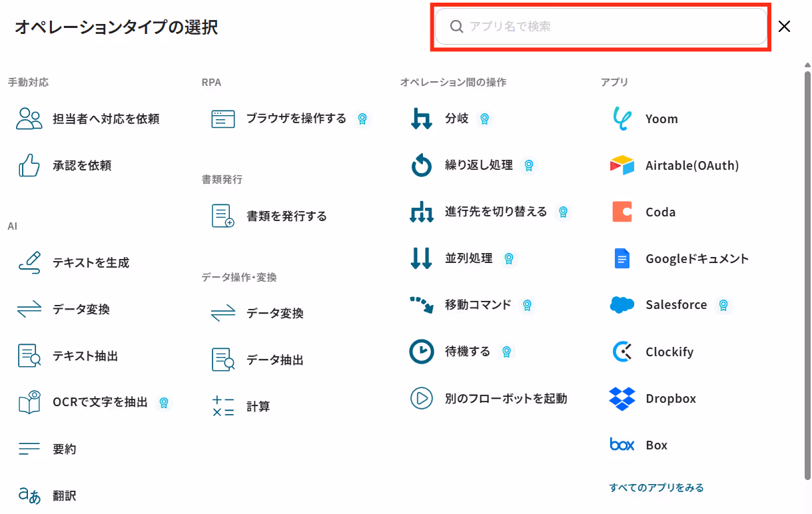
Task: Click the premium badge next to ブラウザを操作する
Action: tap(362, 119)
